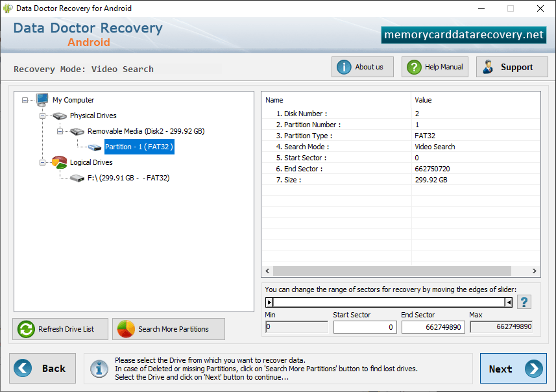Viewport: 556px width, 392px height.
Task: Click the Min value field
Action: [x=296, y=326]
